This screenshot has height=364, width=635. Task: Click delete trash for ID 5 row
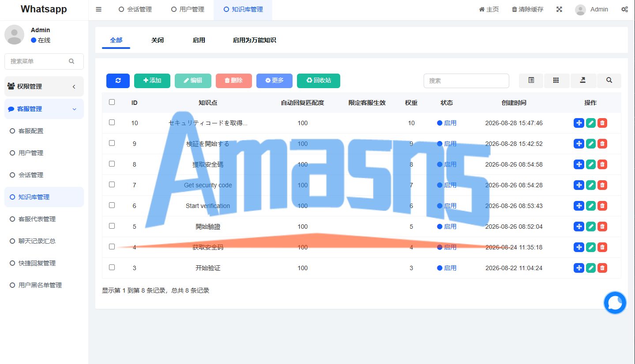point(602,227)
